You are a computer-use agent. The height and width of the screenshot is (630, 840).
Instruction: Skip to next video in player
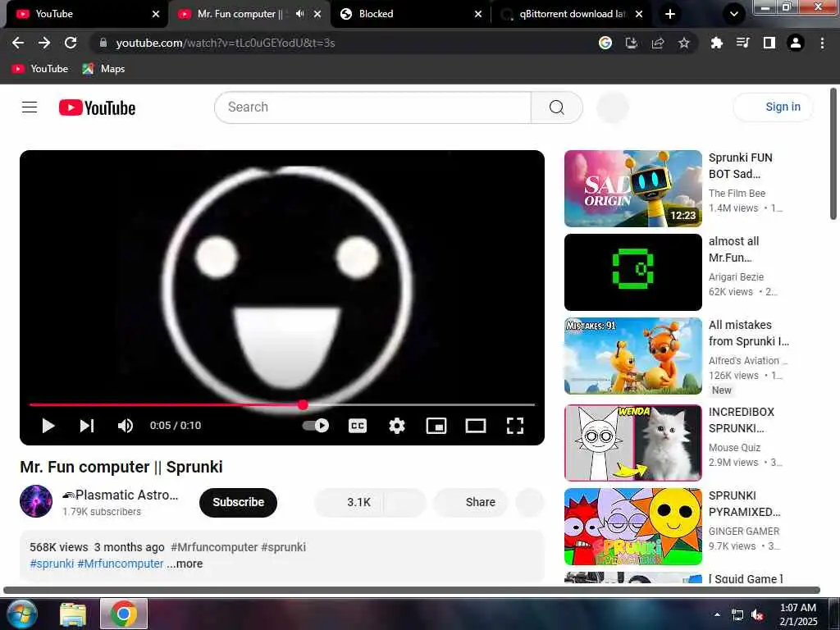click(87, 426)
